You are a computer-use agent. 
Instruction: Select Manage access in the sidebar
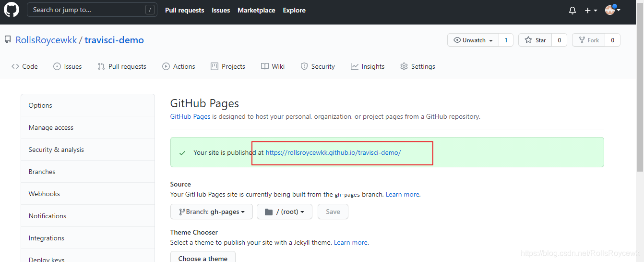pos(88,127)
